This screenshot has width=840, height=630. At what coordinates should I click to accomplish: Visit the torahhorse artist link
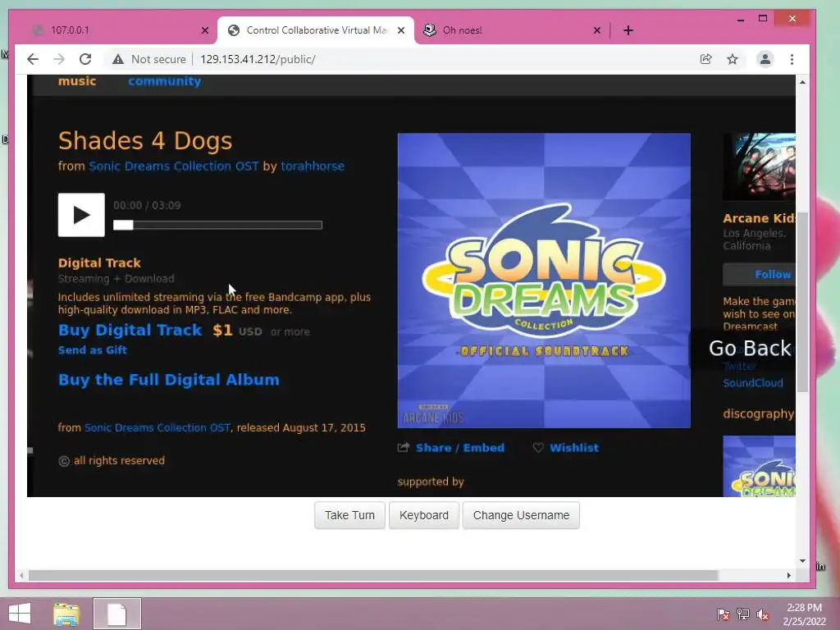point(313,166)
